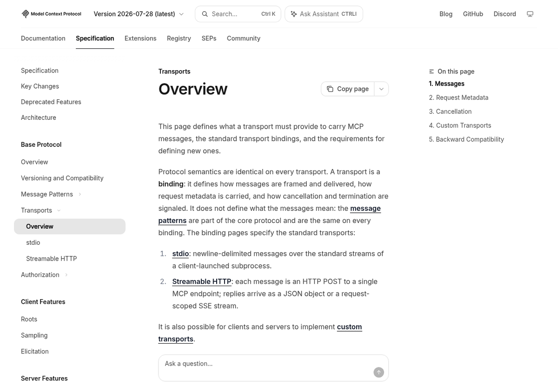Open stdio page in the sidebar
Image resolution: width=558 pixels, height=392 pixels.
(33, 242)
